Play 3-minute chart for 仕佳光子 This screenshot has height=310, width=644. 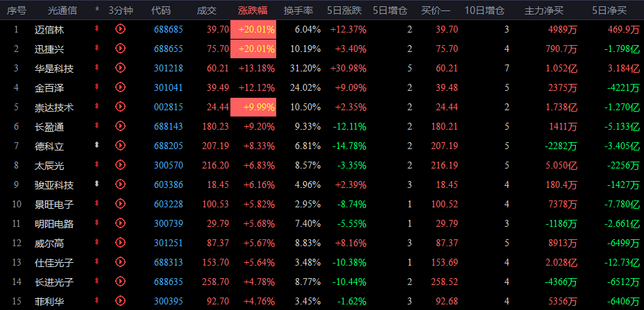[x=120, y=262]
